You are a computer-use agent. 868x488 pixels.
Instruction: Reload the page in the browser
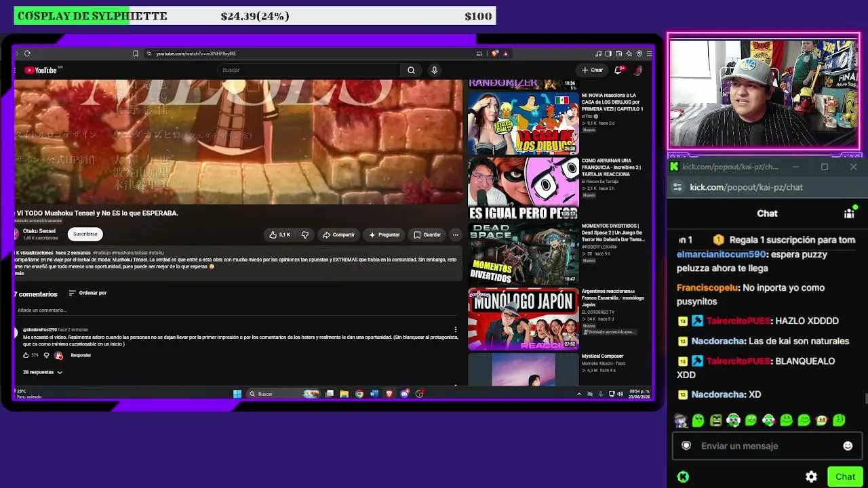(27, 54)
